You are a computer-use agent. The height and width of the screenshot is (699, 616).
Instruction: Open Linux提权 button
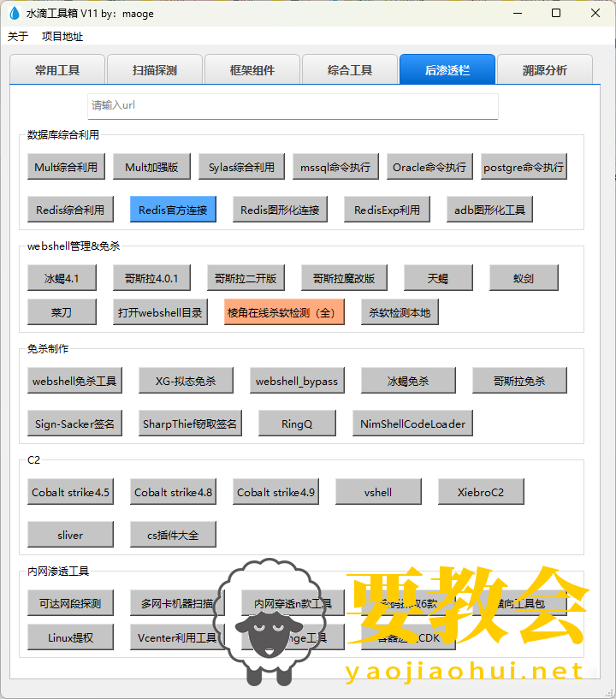point(70,637)
